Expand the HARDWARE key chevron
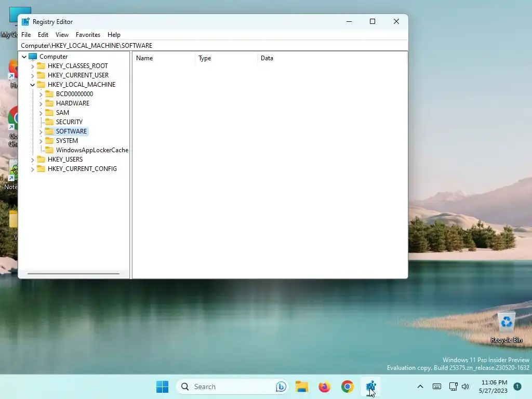The height and width of the screenshot is (399, 532). point(41,103)
